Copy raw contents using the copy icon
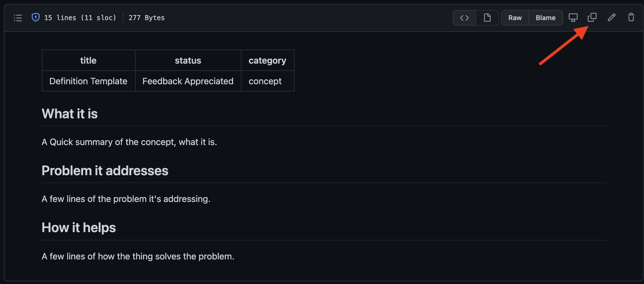 click(x=592, y=17)
